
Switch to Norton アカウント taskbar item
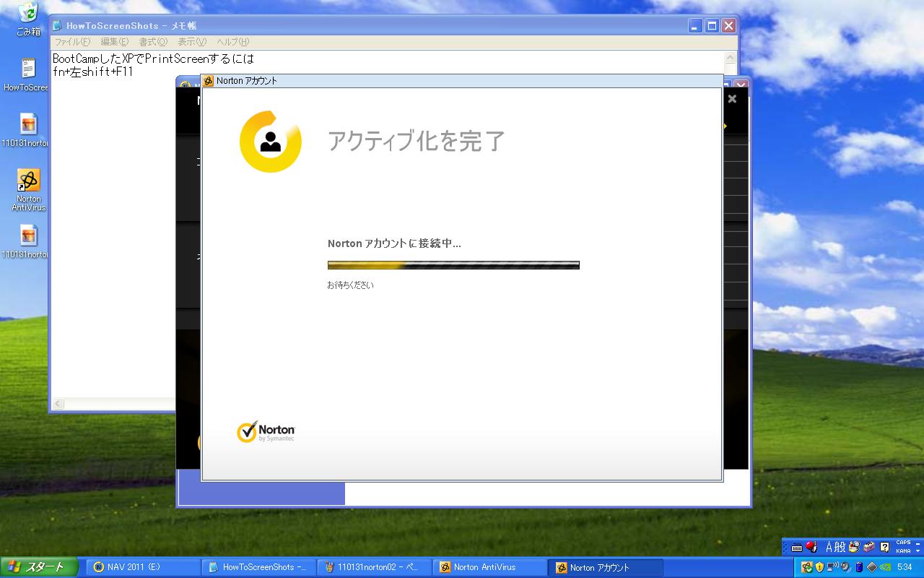[606, 567]
